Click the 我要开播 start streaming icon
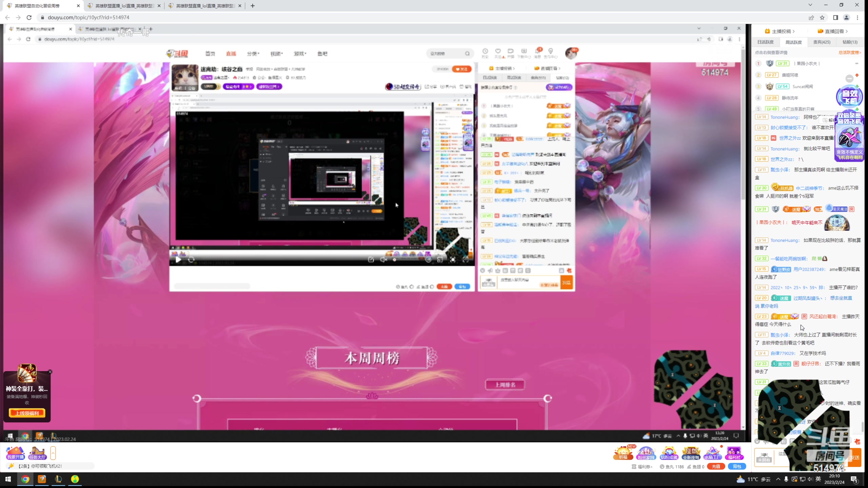 pyautogui.click(x=16, y=453)
